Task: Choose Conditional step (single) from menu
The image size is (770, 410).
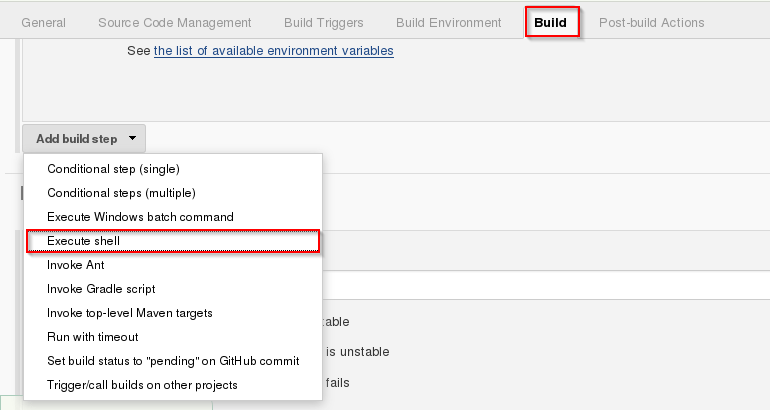Action: point(113,169)
